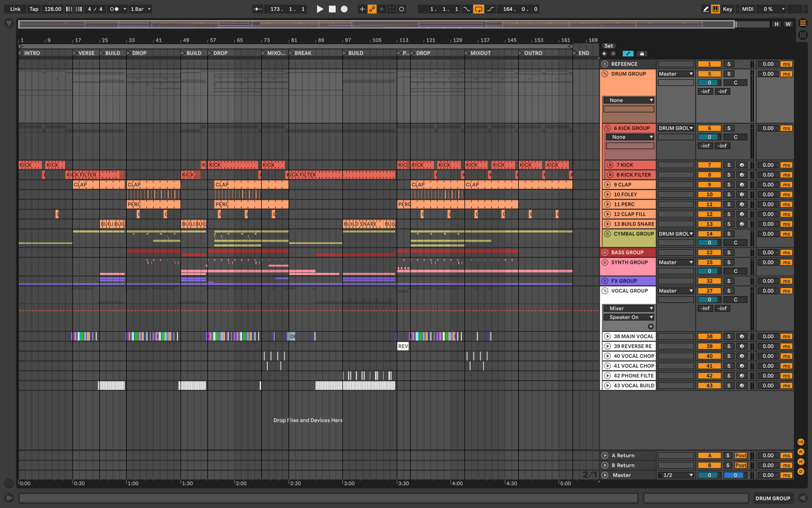Click the Stop button in transport
The width and height of the screenshot is (812, 508).
(332, 9)
